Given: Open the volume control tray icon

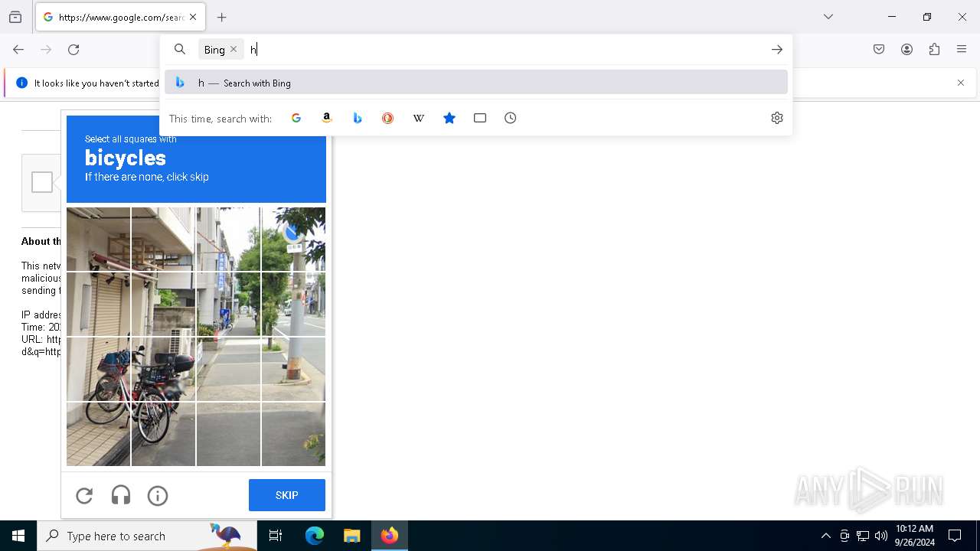Looking at the screenshot, I should click(x=881, y=536).
